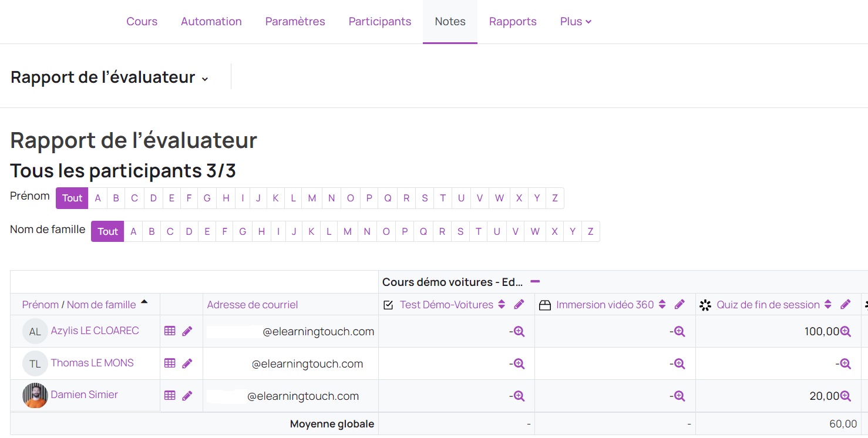Click pencil edit icon for Damien Simier

click(x=187, y=396)
